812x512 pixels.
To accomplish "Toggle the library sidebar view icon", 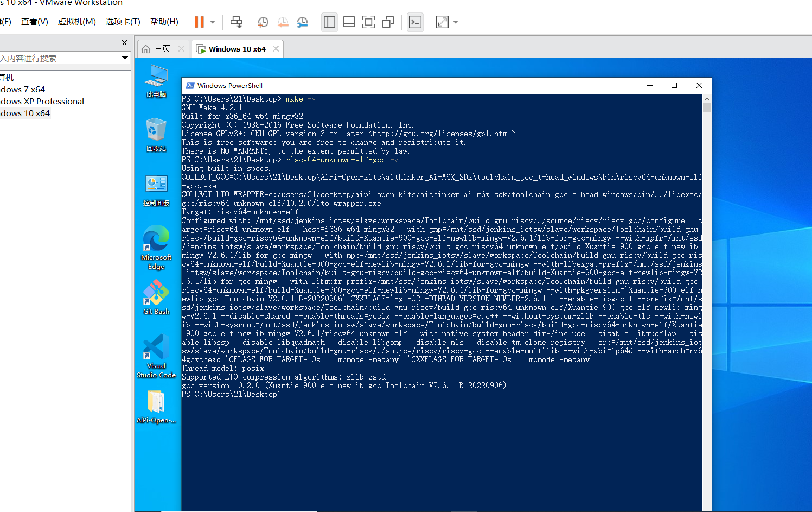I will click(329, 22).
